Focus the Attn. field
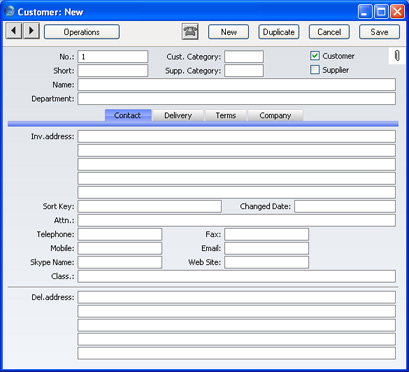The width and height of the screenshot is (409, 372). pyautogui.click(x=237, y=220)
